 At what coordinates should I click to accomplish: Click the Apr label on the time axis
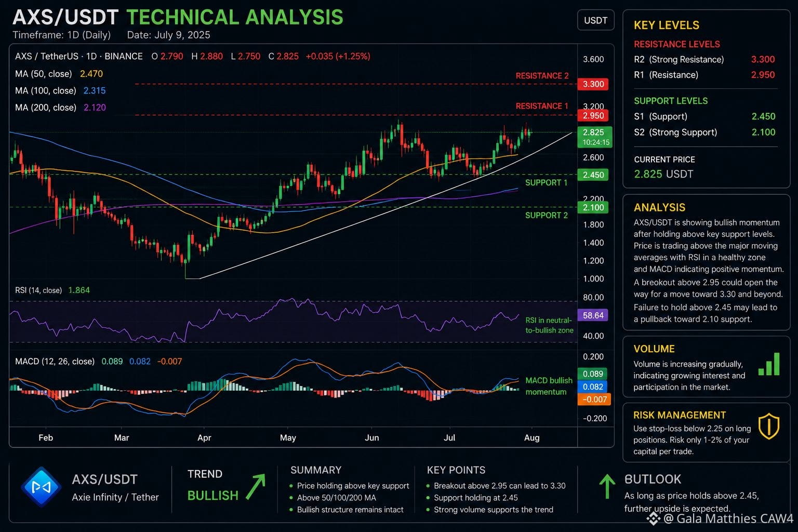click(x=204, y=437)
